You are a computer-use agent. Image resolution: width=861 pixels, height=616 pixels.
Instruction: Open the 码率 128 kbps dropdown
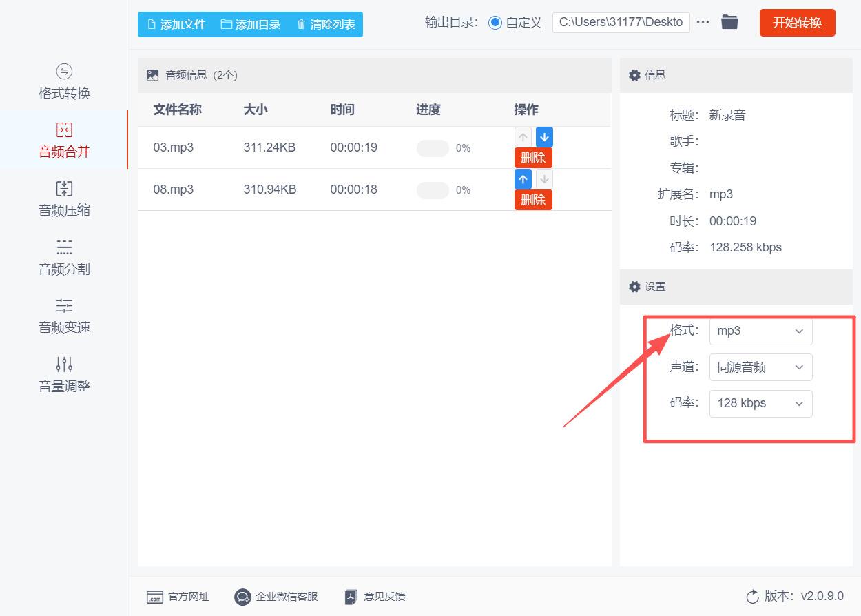click(760, 403)
